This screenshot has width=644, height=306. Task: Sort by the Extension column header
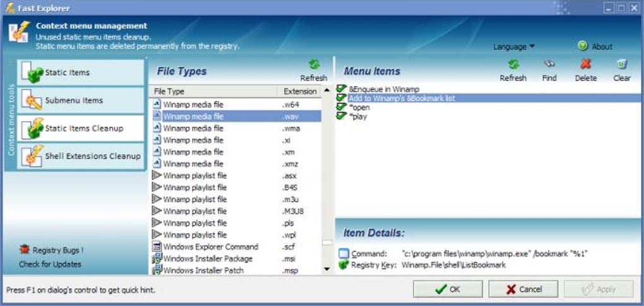click(300, 91)
